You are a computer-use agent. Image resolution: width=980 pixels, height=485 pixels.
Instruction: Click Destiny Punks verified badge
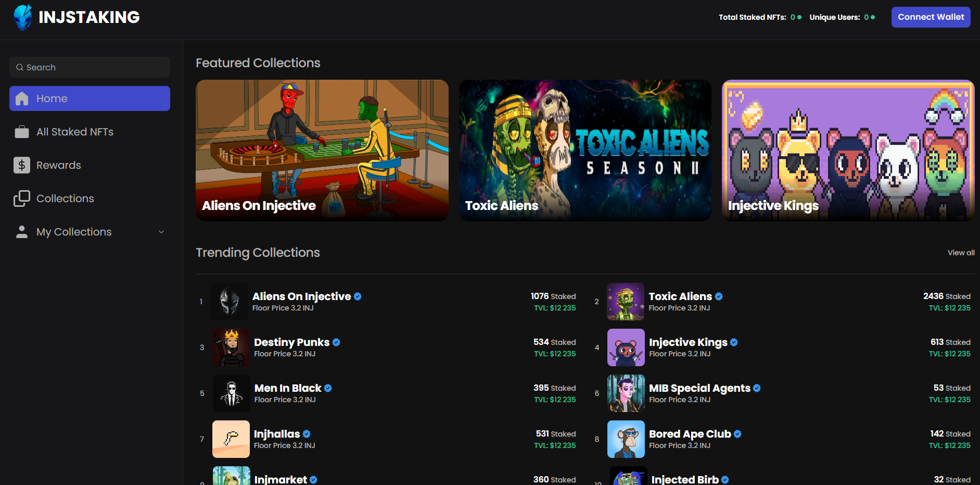coord(336,342)
